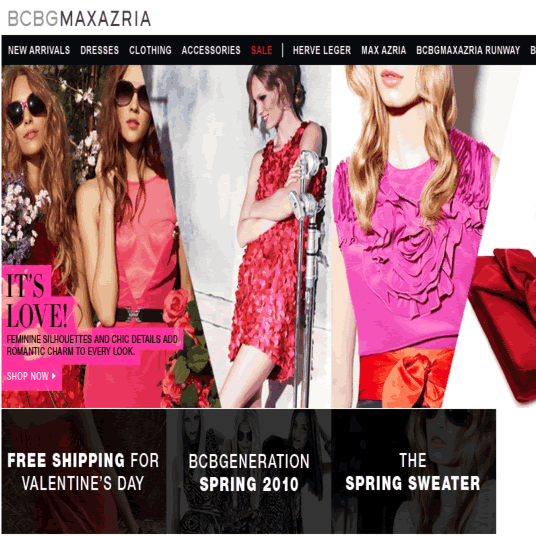Viewport: 536px width, 536px height.
Task: Click the BCBGMAXAZRIA logo
Action: 79,19
